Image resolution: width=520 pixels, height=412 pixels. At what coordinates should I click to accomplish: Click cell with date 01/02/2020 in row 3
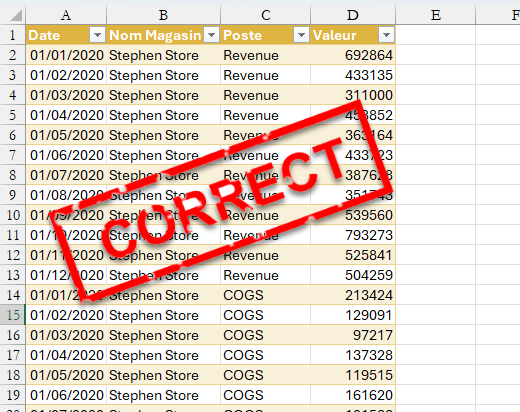66,75
